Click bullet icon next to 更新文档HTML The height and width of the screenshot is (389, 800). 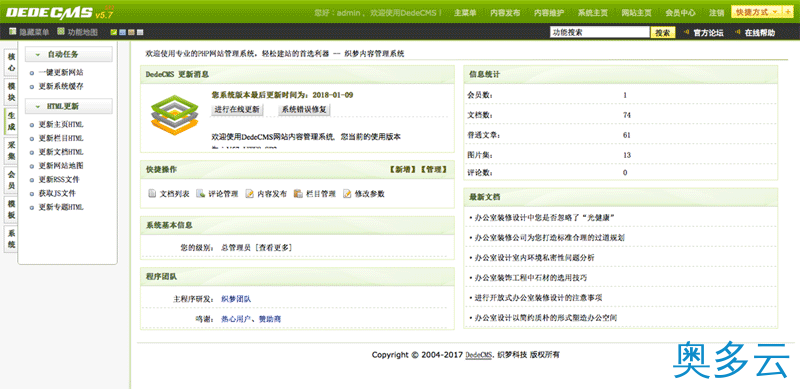[x=32, y=152]
